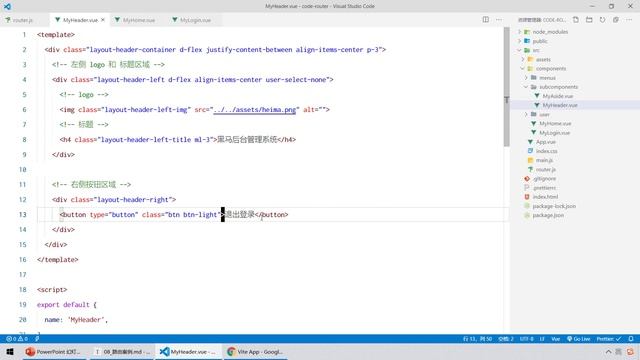Open editor more actions ellipsis
The height and width of the screenshot is (360, 640).
(499, 20)
